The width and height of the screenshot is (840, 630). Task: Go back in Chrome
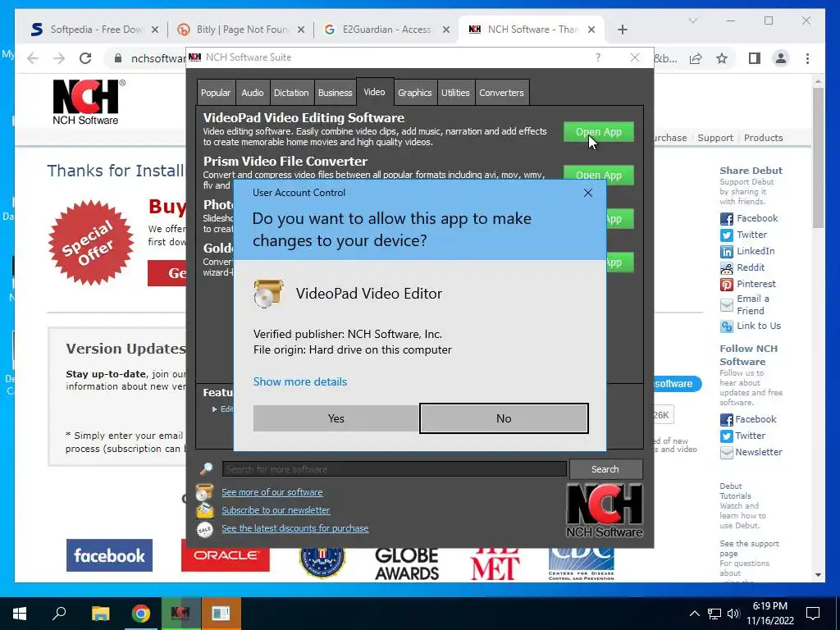point(33,58)
